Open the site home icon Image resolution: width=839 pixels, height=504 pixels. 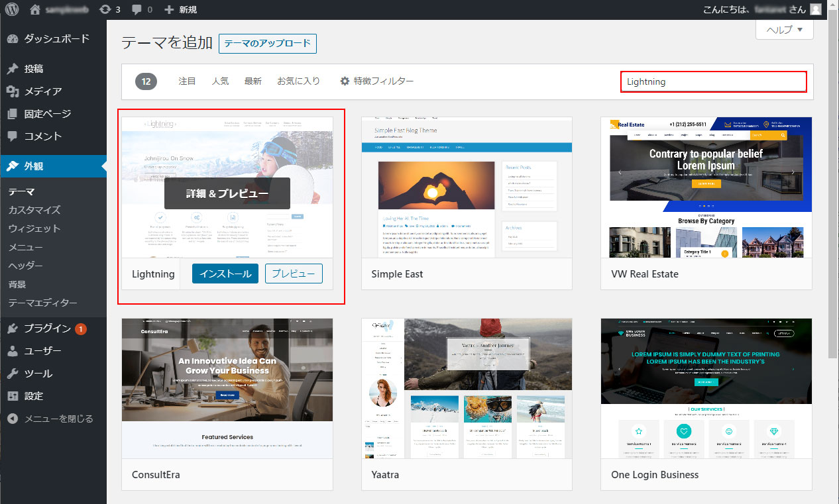35,10
